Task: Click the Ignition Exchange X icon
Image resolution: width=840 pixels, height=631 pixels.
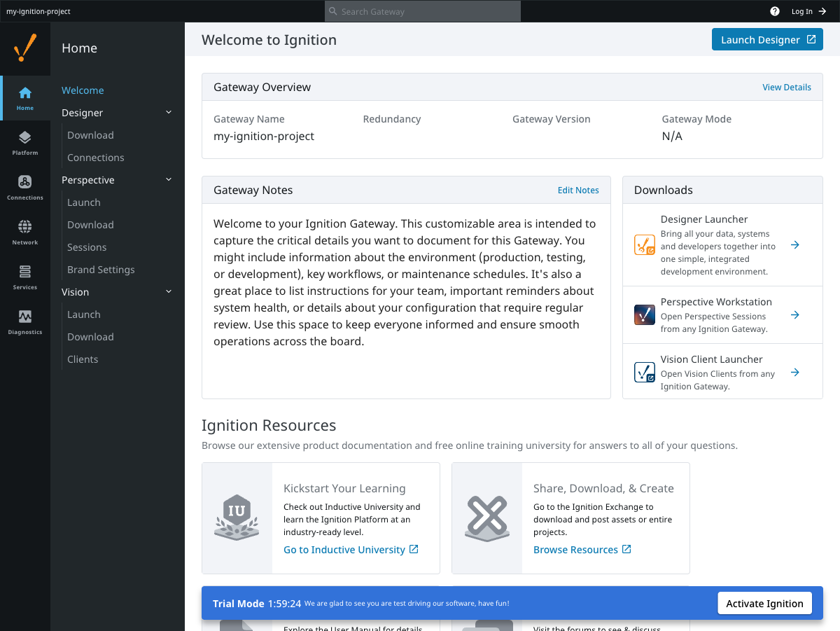Action: [486, 518]
